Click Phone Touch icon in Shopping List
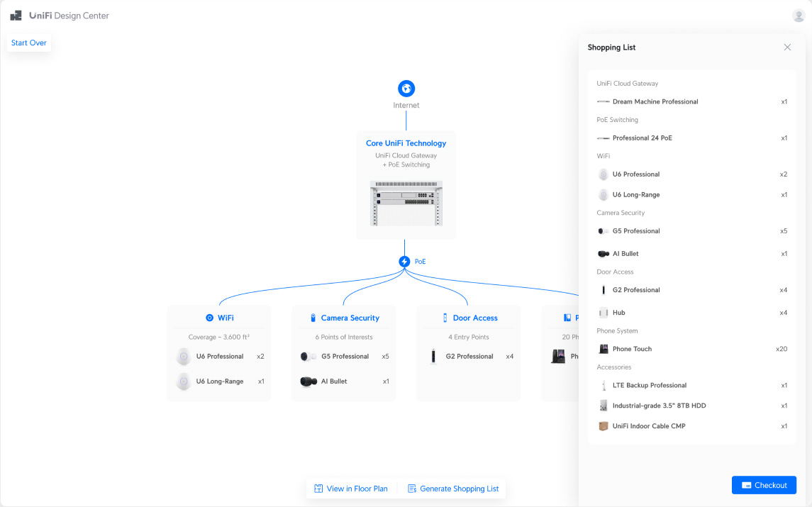The width and height of the screenshot is (812, 507). click(x=604, y=349)
